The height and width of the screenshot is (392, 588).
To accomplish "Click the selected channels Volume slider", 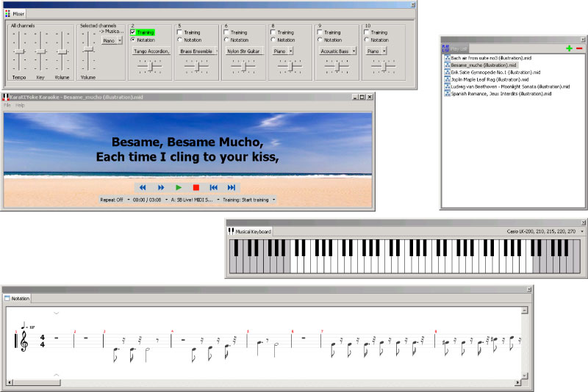I will point(88,49).
